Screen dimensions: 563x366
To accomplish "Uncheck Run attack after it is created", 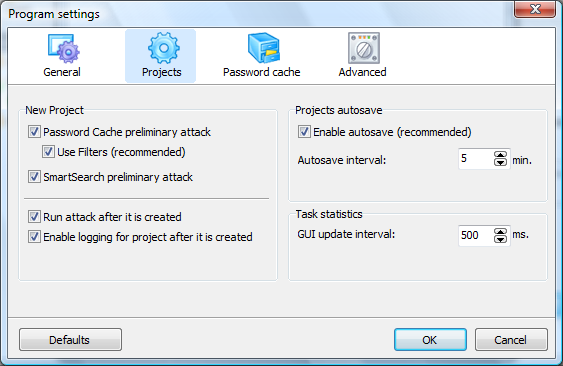I will (34, 217).
